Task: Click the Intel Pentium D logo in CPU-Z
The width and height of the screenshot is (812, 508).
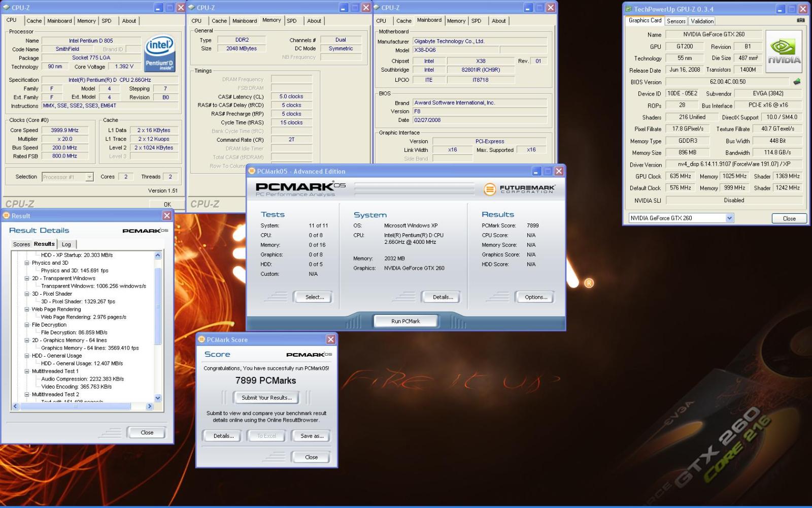Action: [x=159, y=53]
